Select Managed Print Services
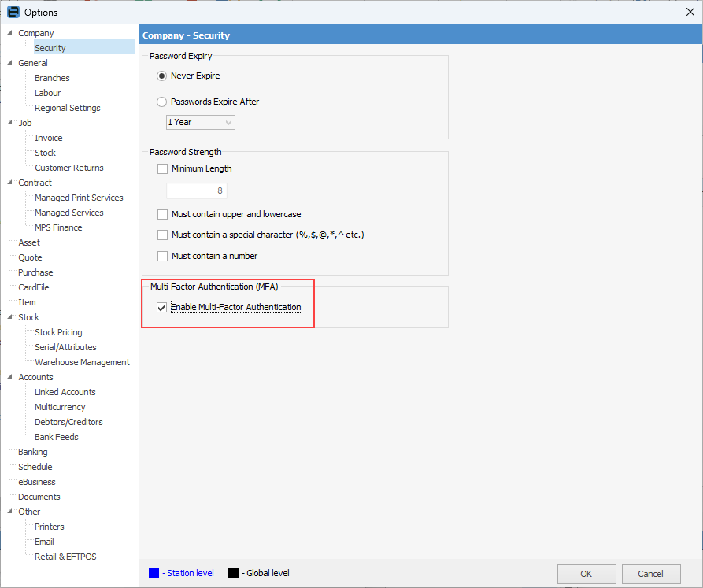Image resolution: width=703 pixels, height=588 pixels. 79,198
